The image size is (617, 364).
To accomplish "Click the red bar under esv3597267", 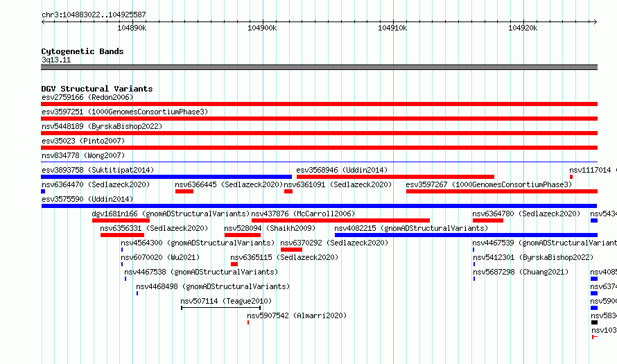I will click(502, 191).
